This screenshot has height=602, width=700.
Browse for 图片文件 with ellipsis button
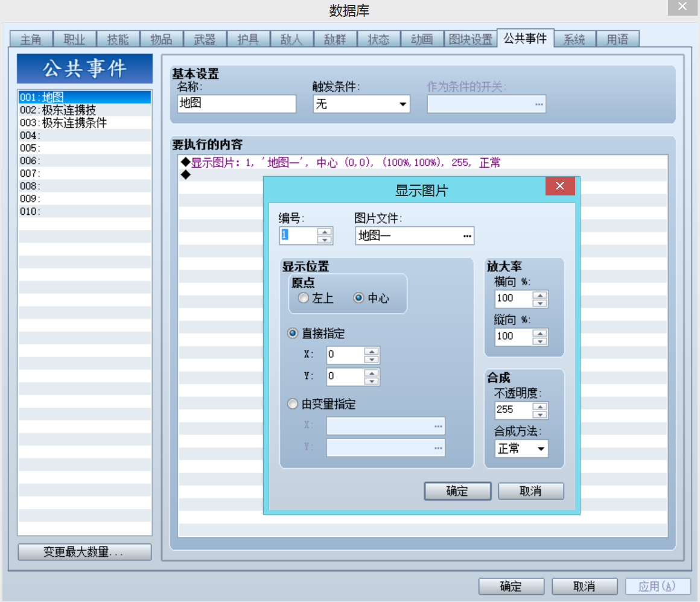[467, 236]
